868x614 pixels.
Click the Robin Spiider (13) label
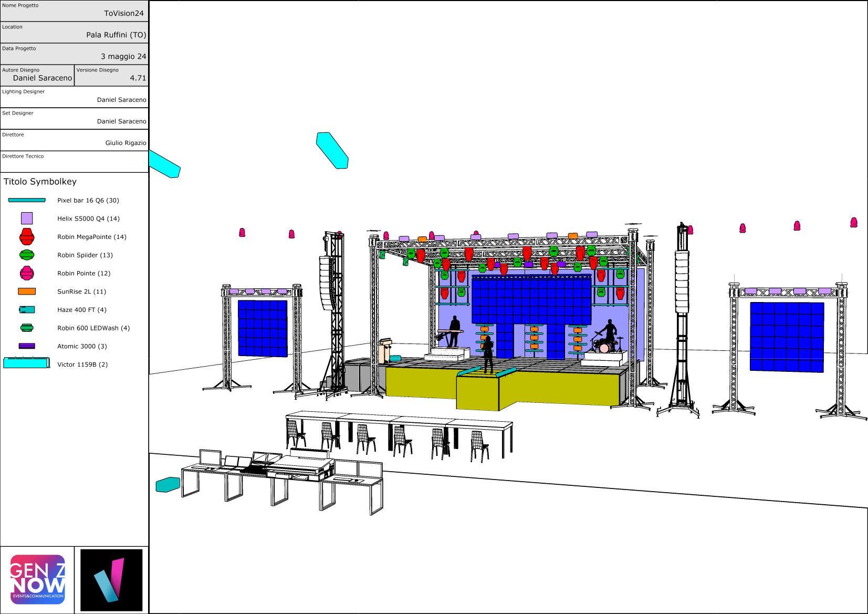pyautogui.click(x=85, y=255)
